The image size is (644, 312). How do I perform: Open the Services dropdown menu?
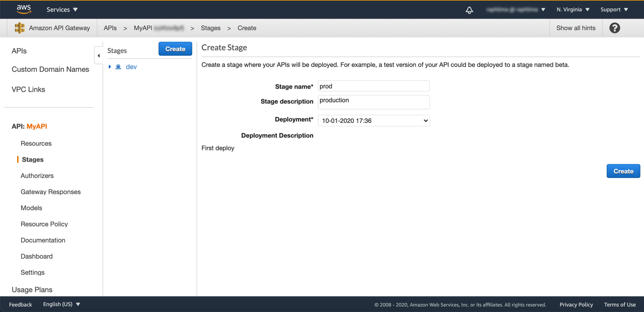62,9
